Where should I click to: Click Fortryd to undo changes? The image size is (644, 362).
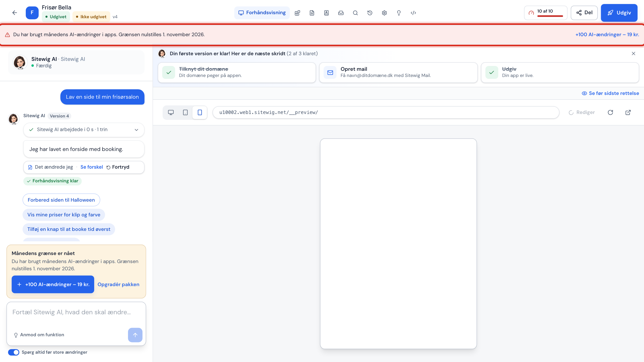[118, 167]
